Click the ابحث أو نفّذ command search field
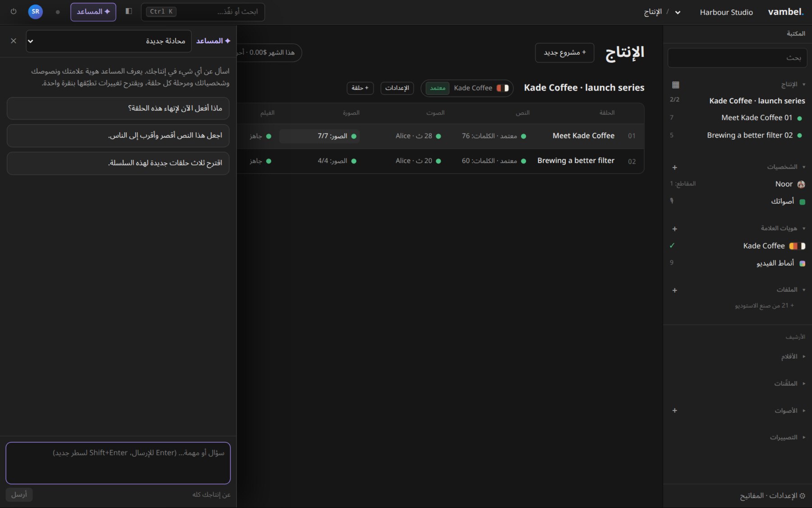 point(203,12)
